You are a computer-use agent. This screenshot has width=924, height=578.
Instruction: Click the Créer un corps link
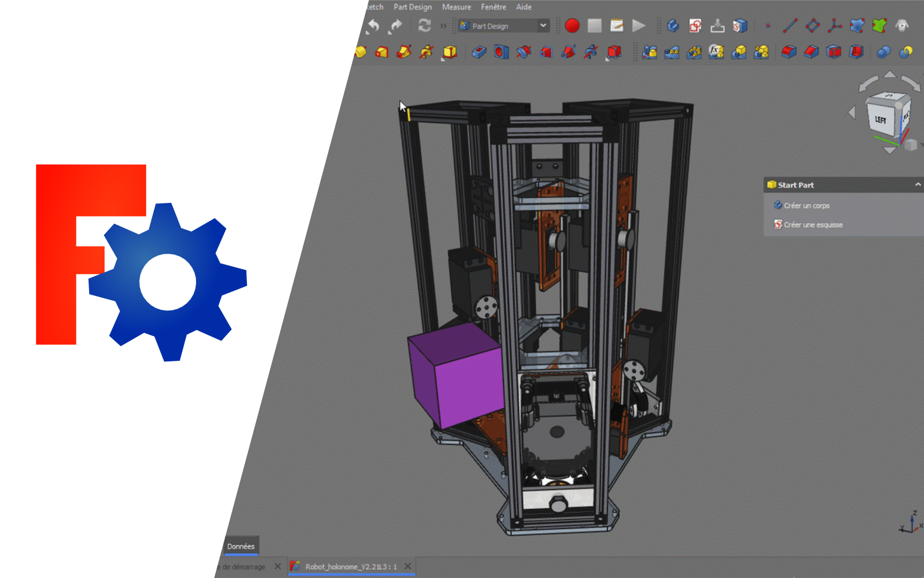pos(806,205)
